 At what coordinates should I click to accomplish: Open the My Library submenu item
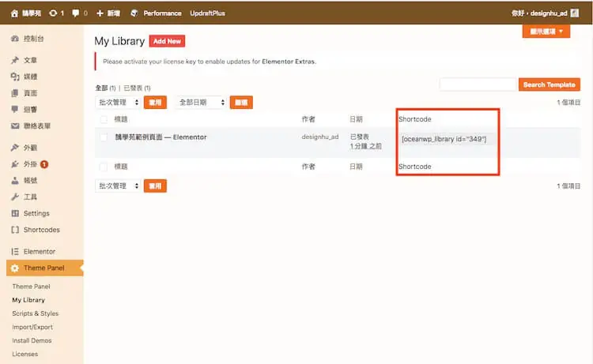28,300
